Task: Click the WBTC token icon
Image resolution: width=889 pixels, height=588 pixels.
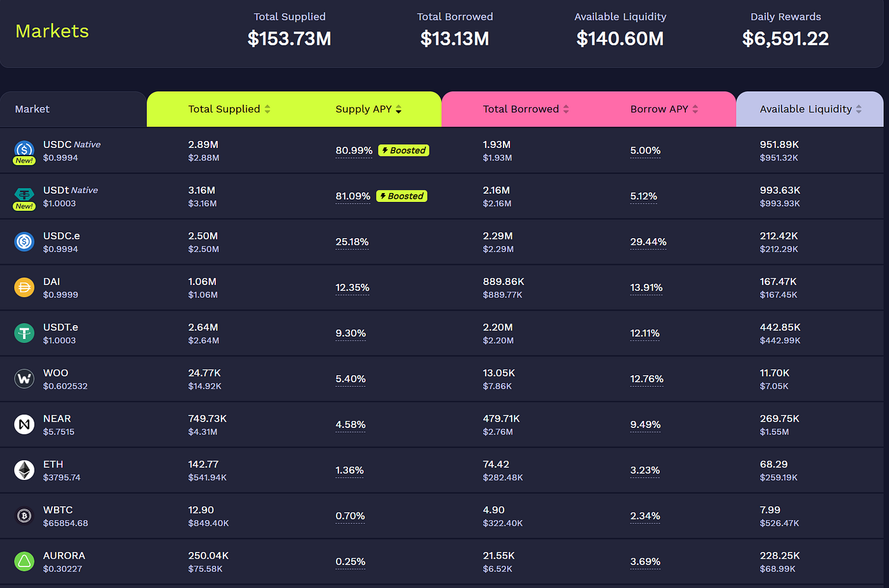Action: [24, 516]
